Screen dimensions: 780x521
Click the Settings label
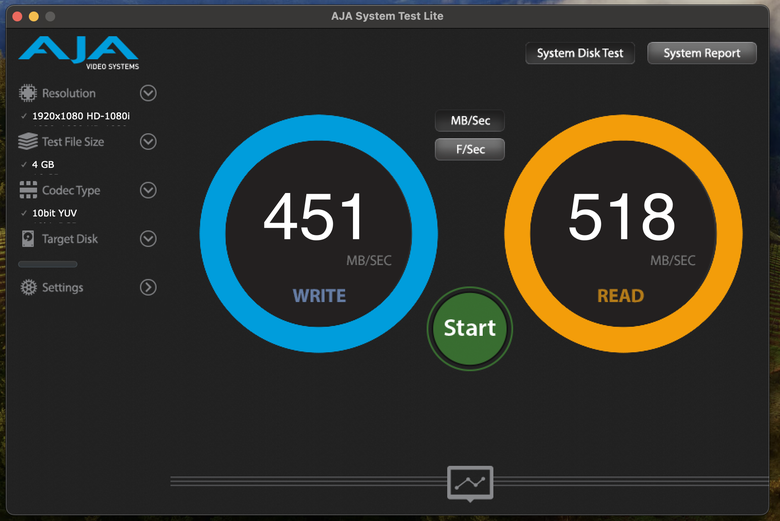(x=63, y=287)
